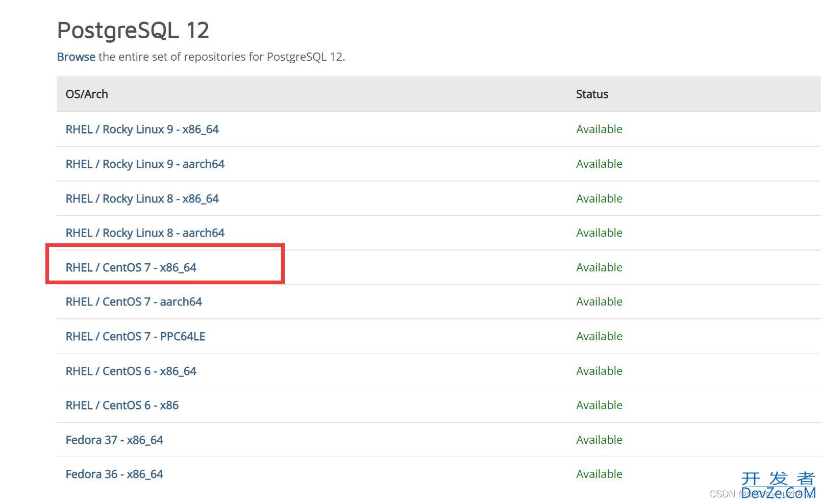This screenshot has height=504, width=821.
Task: Click Available status for Fedora 36
Action: pyautogui.click(x=599, y=474)
